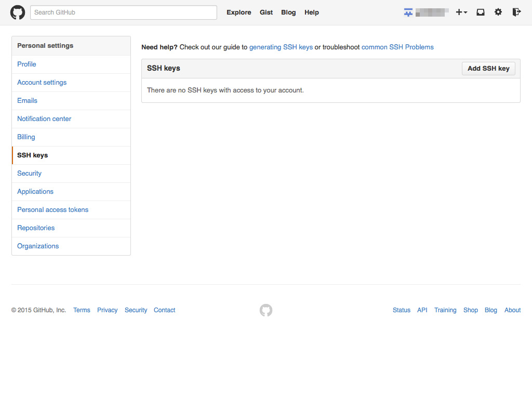532x399 pixels.
Task: Open settings via the gear icon
Action: click(498, 12)
